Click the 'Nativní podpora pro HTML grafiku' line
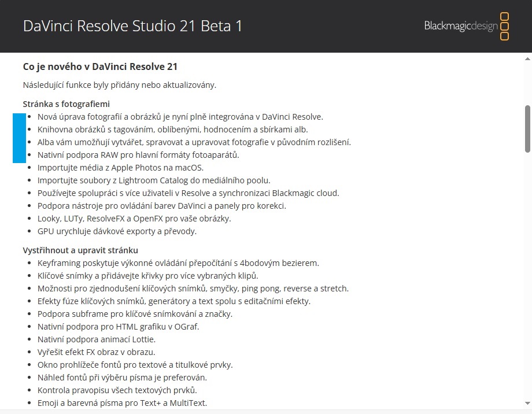Image resolution: width=532 pixels, height=414 pixels. 118,327
